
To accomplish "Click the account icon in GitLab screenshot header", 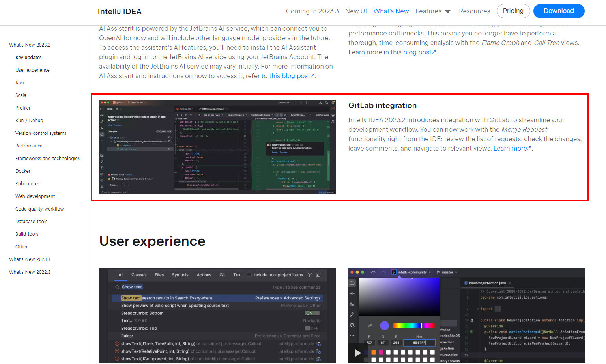I will pos(320,103).
